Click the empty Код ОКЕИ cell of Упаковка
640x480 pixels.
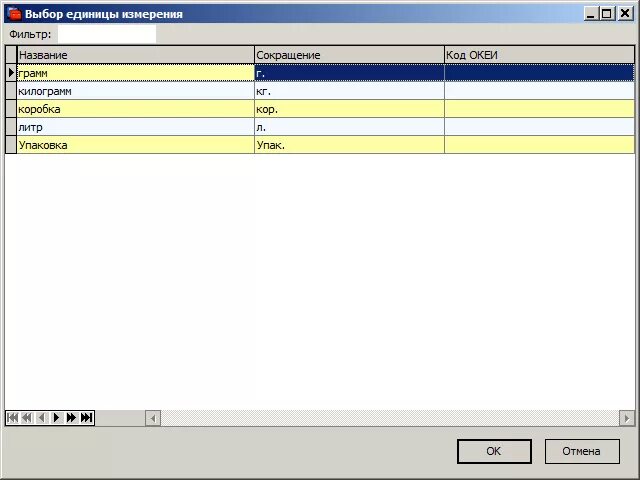[x=539, y=145]
